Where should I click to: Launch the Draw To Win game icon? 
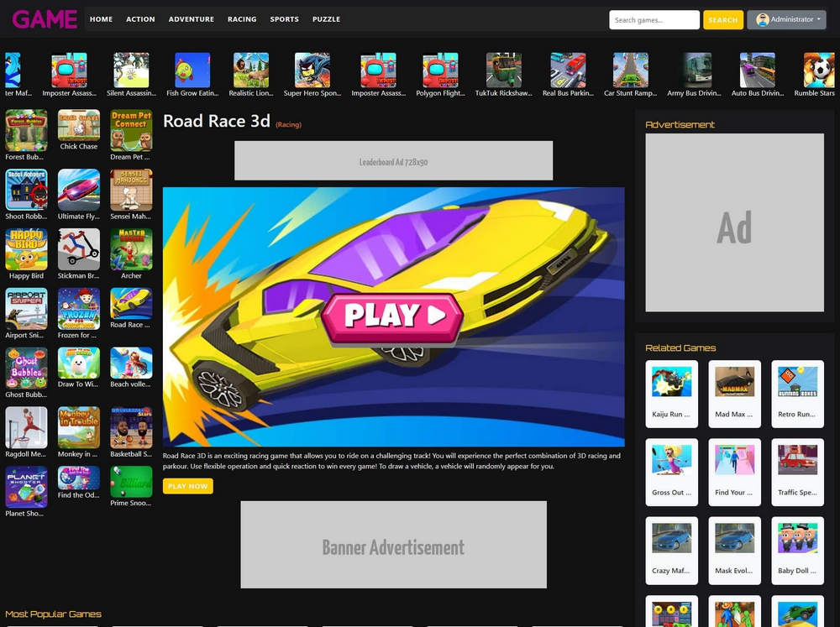point(79,363)
